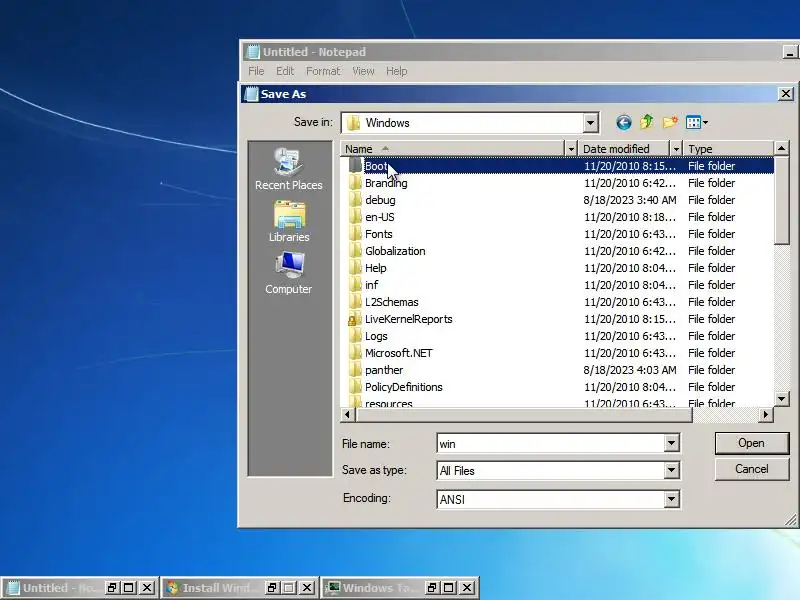
Task: Click the horizontal scrollbar thumb
Action: tap(524, 415)
